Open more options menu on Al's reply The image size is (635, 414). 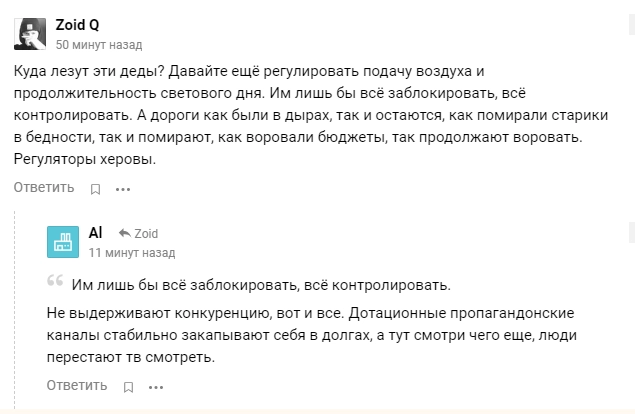pyautogui.click(x=155, y=386)
